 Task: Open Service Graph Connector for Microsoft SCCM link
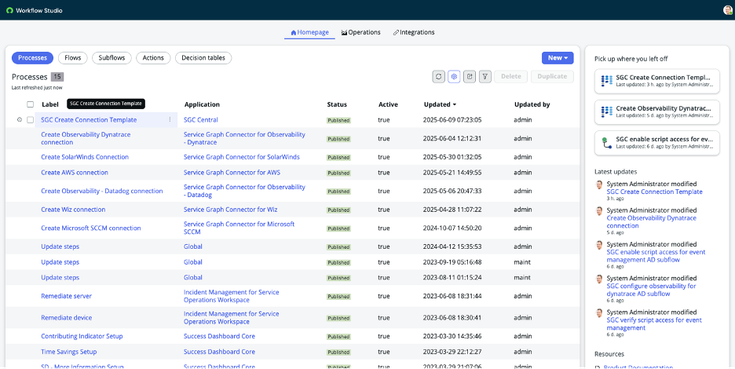[x=239, y=228]
